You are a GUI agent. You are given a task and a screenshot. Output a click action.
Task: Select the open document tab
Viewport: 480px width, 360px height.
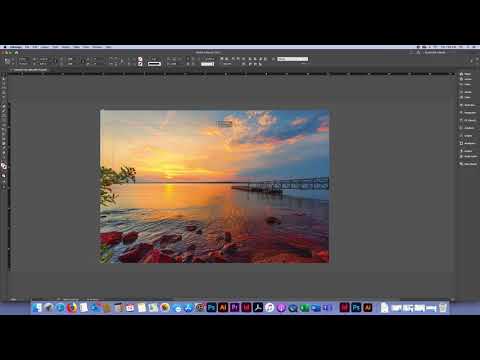coord(30,70)
